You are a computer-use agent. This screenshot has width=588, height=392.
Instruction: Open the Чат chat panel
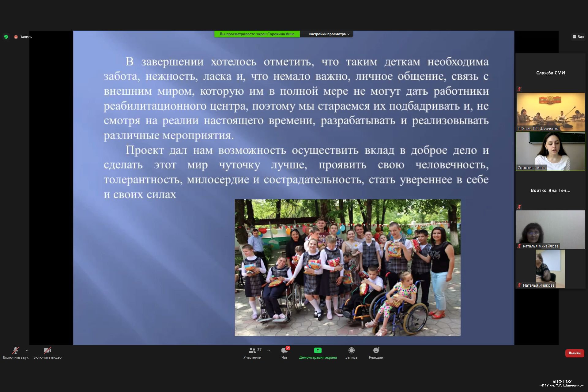(x=285, y=353)
